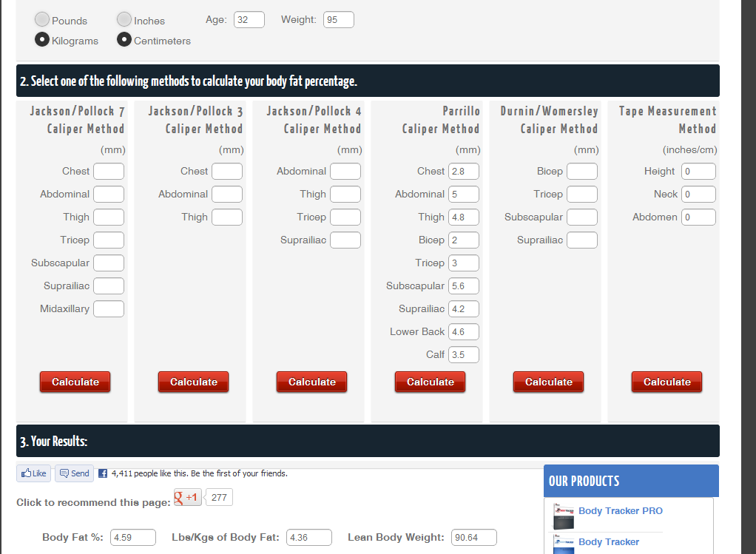Click the Tape Measurement Height field

699,172
